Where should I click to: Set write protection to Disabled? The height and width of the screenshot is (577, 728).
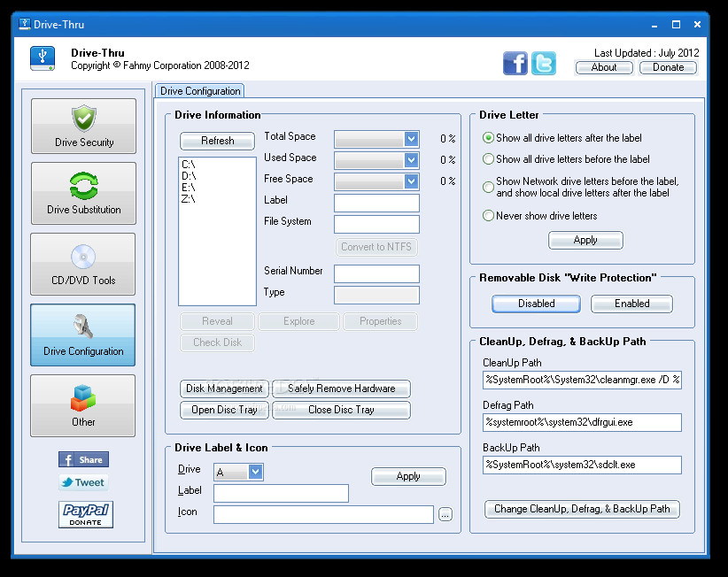click(x=536, y=304)
